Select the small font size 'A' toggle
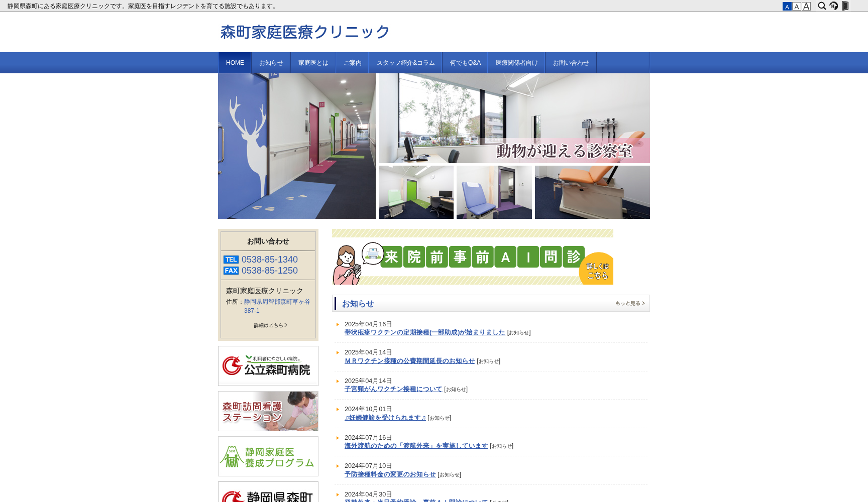868x502 pixels. [787, 6]
